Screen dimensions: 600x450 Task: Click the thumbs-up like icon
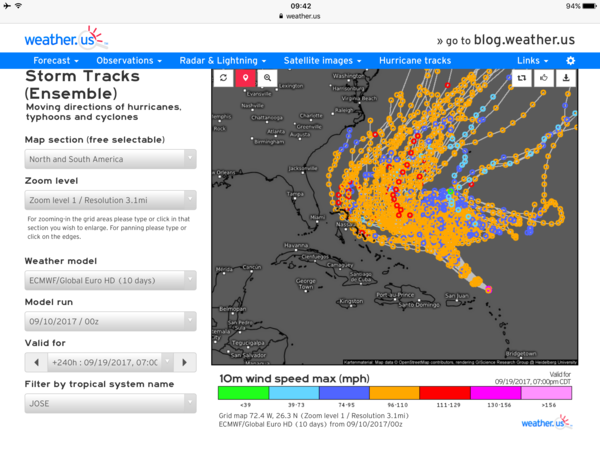[x=544, y=78]
